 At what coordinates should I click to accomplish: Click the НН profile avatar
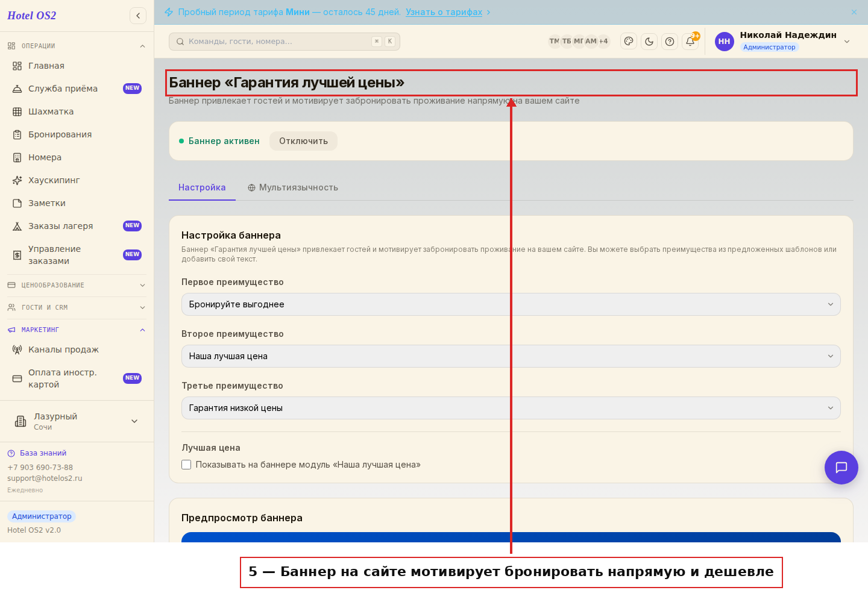click(x=725, y=42)
